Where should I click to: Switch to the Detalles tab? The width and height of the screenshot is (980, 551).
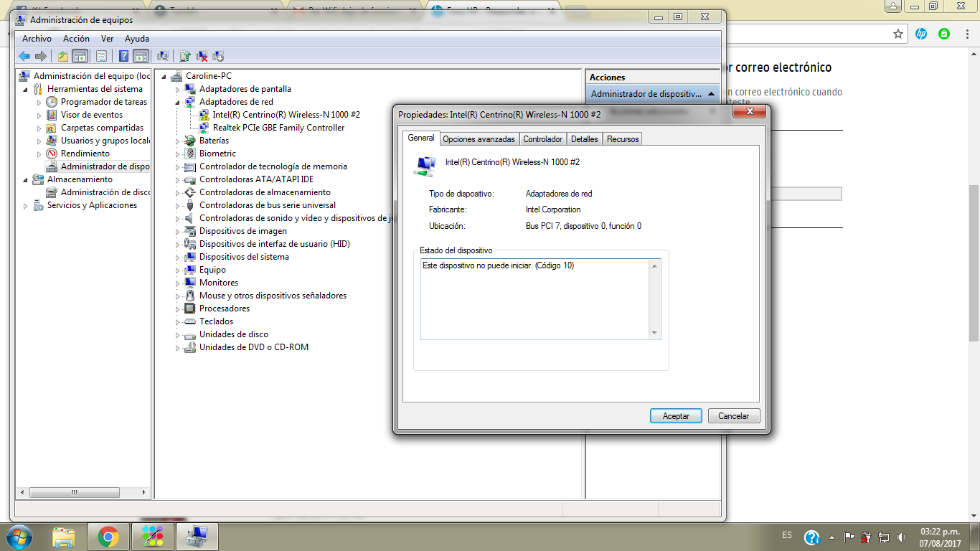585,139
